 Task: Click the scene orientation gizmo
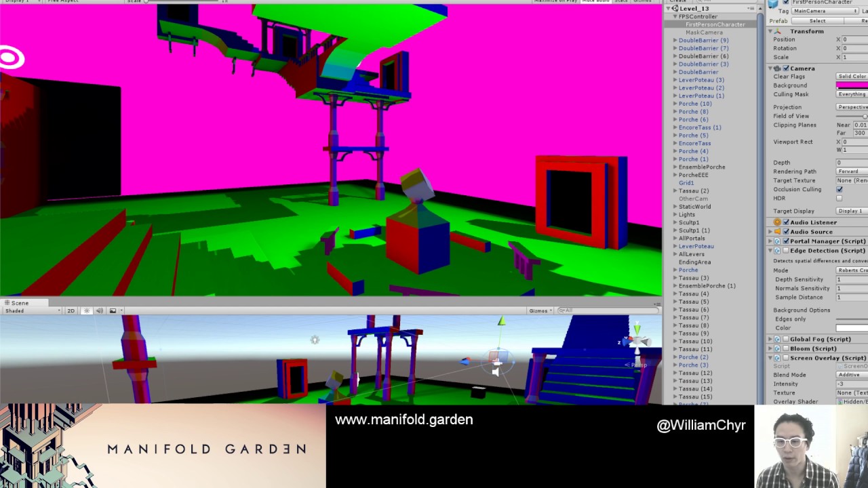(x=636, y=340)
